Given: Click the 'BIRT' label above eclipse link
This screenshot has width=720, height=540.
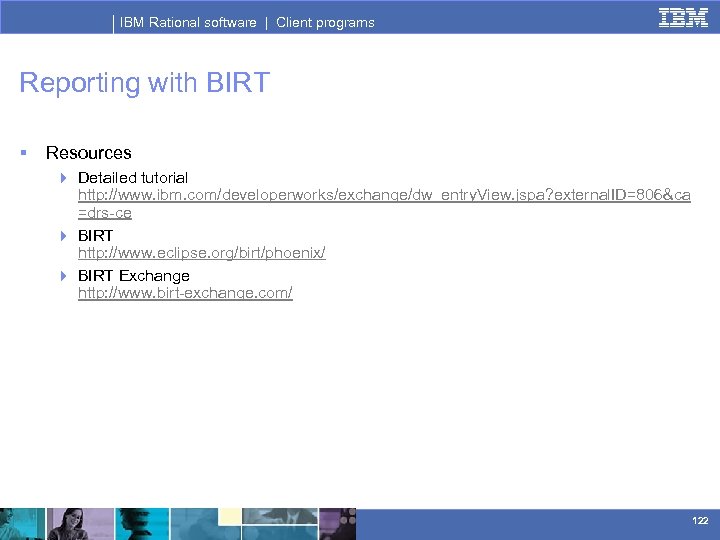Looking at the screenshot, I should coord(95,236).
